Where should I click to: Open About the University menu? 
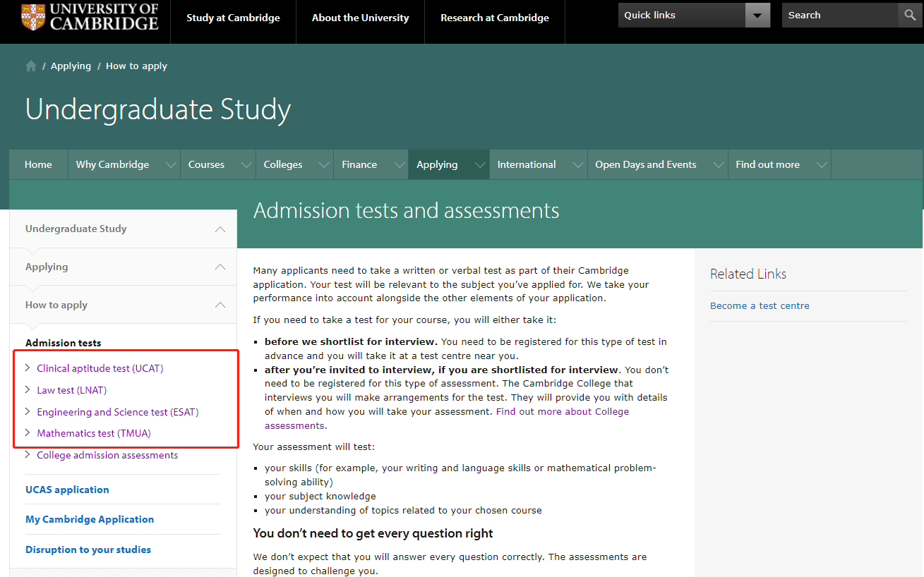[360, 18]
